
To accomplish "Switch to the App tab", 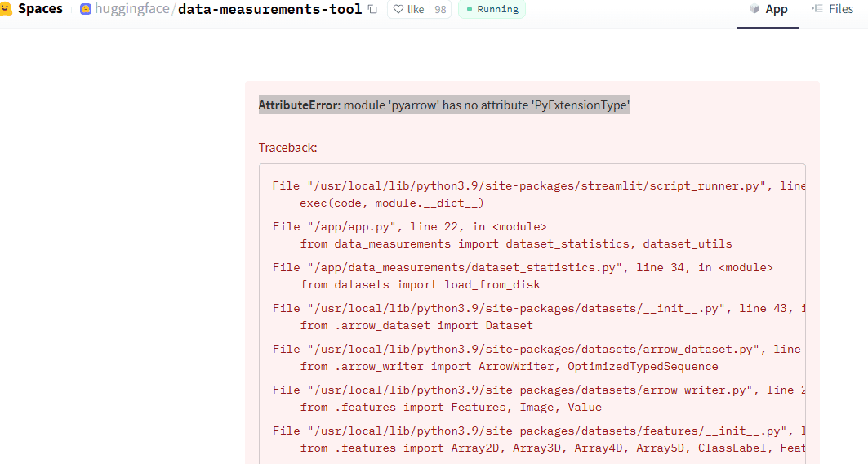I will (x=768, y=10).
